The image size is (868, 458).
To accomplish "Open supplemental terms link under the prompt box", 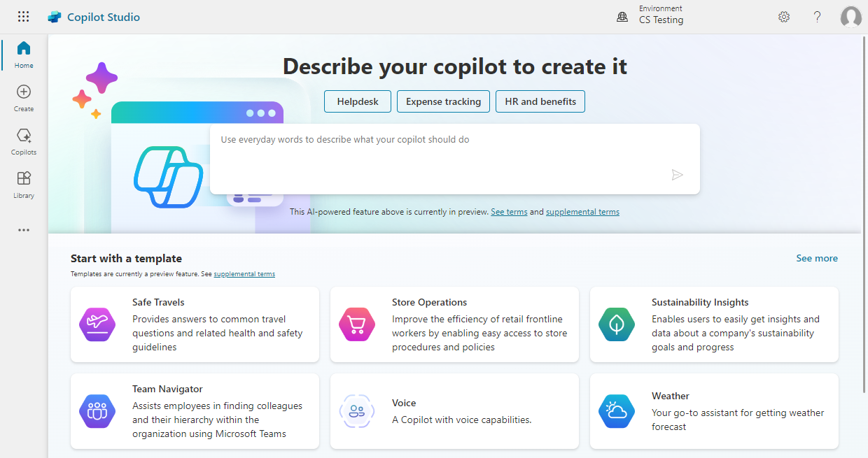I will (x=582, y=212).
